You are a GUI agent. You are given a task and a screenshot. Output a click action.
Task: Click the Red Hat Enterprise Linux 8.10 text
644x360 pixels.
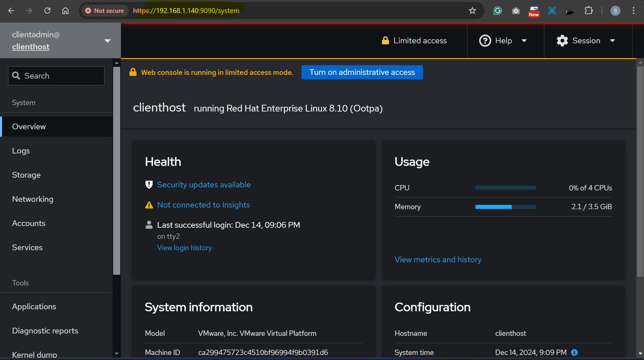tap(288, 108)
